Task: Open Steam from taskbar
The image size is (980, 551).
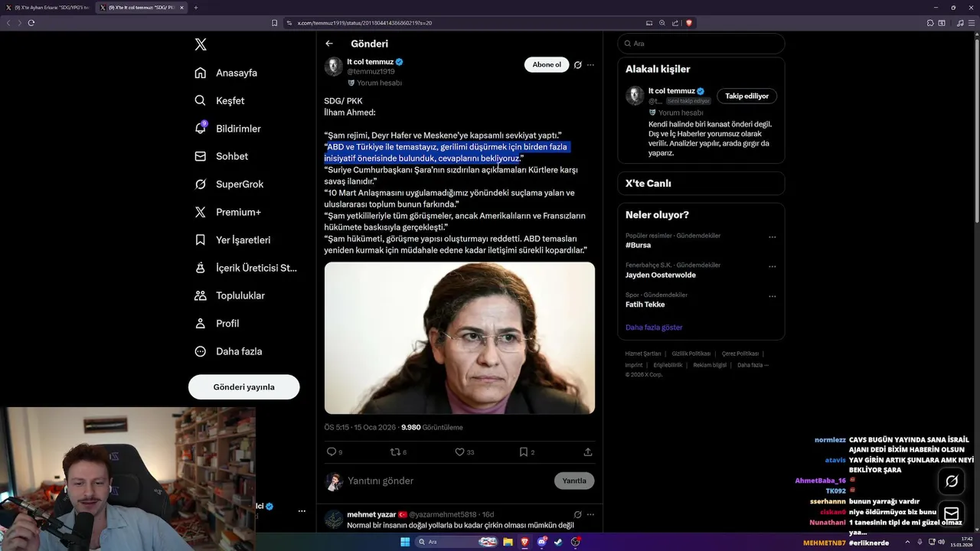Action: pyautogui.click(x=557, y=542)
